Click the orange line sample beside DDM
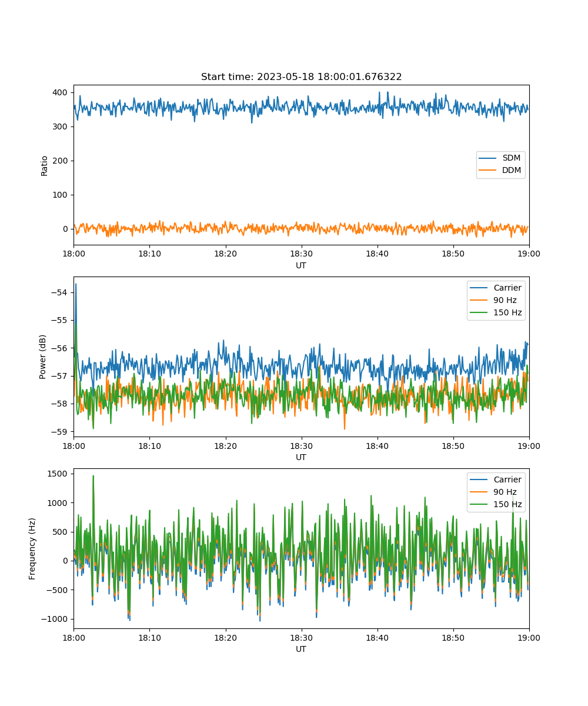This screenshot has height=706, width=588. point(488,171)
